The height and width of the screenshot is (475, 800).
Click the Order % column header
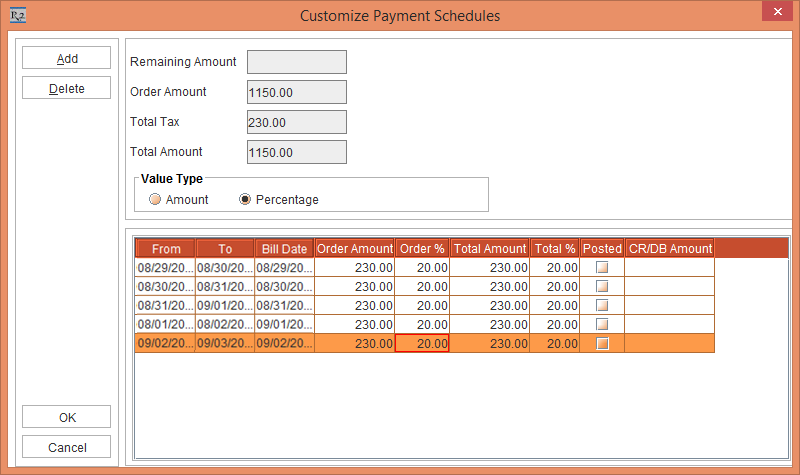422,249
